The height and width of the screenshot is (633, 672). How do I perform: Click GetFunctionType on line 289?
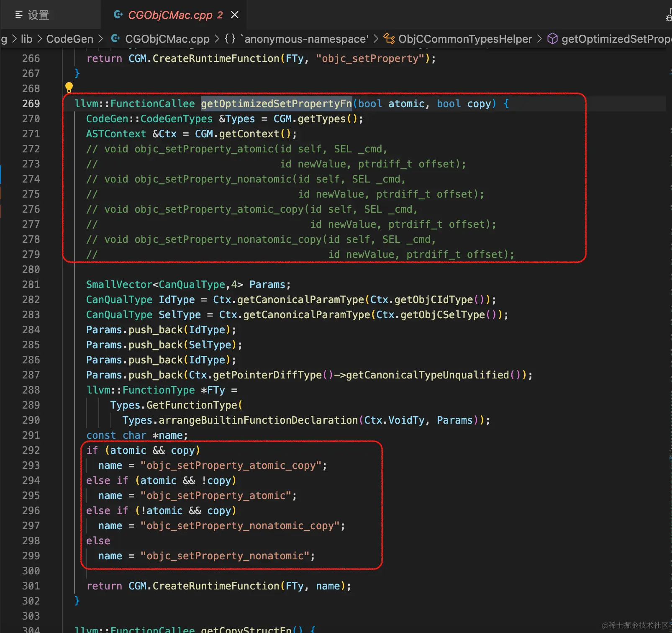click(x=192, y=405)
